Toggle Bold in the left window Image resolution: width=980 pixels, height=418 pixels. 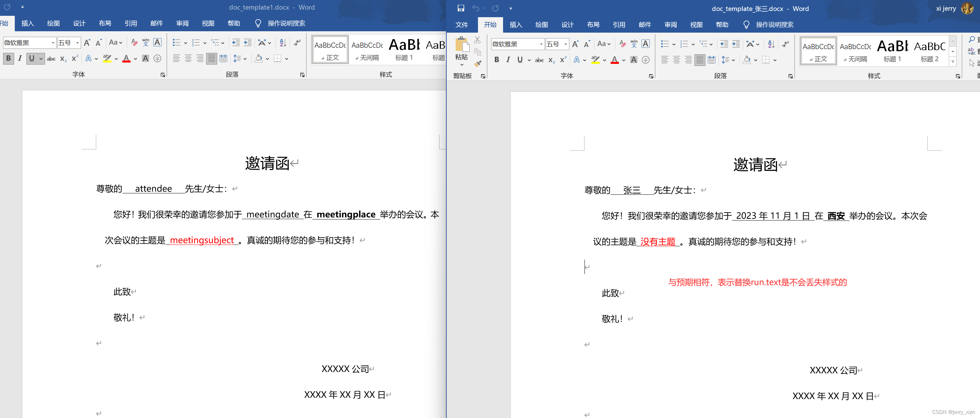click(8, 58)
